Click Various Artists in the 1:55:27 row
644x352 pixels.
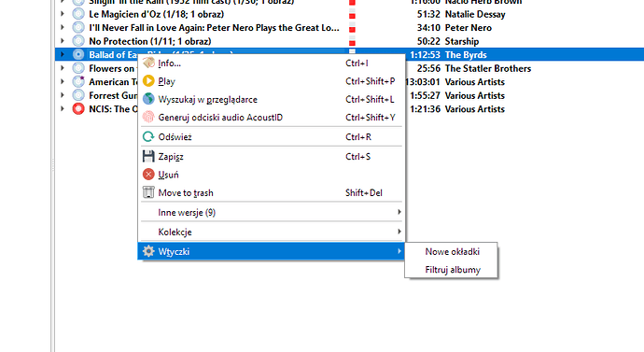[475, 95]
